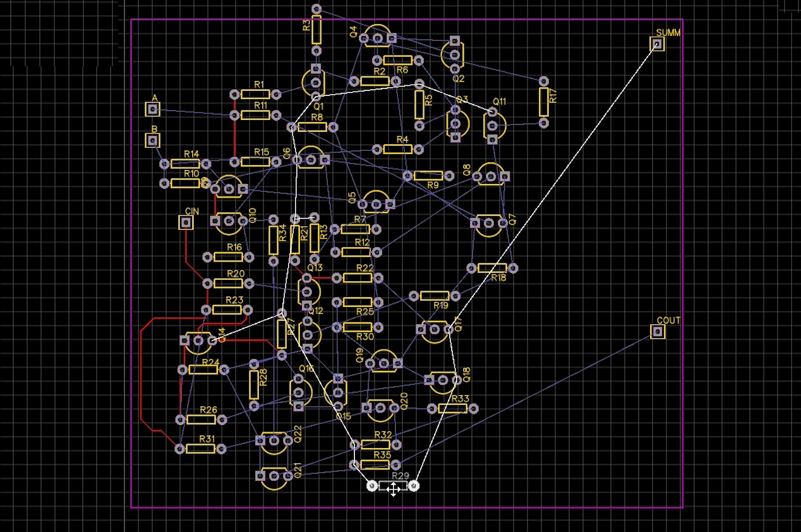Select resistor R23
This screenshot has height=532, width=801.
coord(227,310)
